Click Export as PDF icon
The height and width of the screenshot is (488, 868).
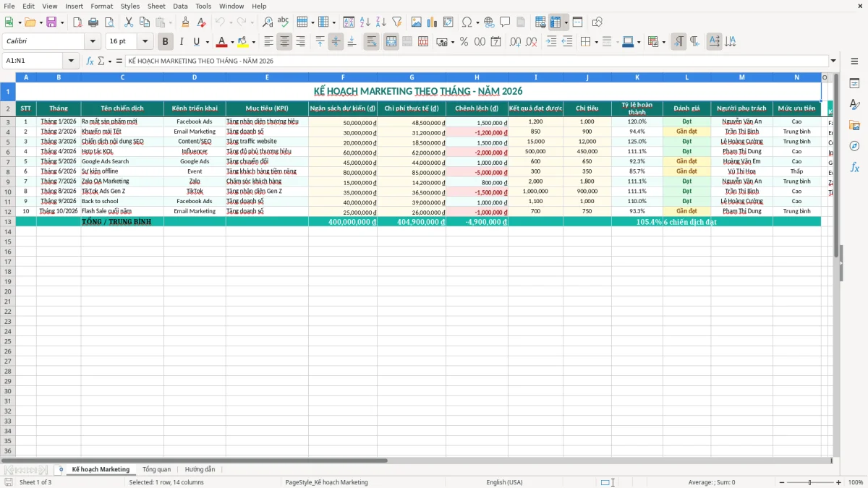click(x=77, y=22)
